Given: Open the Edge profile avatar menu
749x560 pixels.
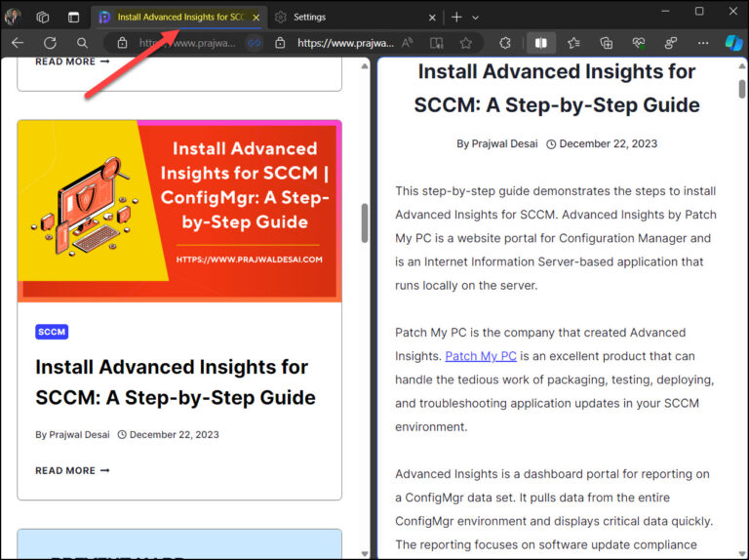Looking at the screenshot, I should (x=12, y=17).
